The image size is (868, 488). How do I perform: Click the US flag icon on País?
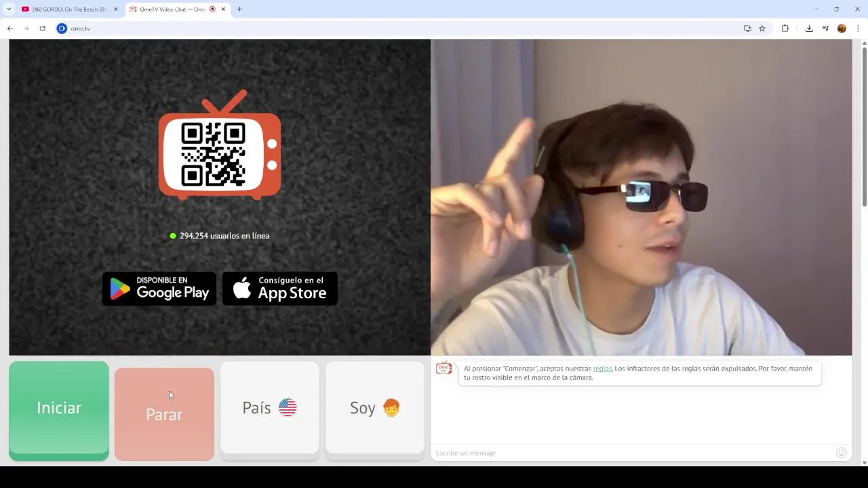point(288,407)
